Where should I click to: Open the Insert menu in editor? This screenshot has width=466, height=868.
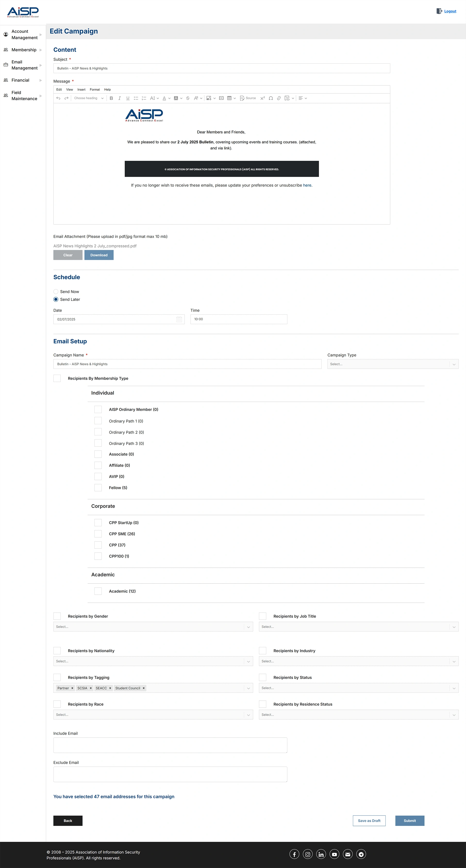coord(81,90)
